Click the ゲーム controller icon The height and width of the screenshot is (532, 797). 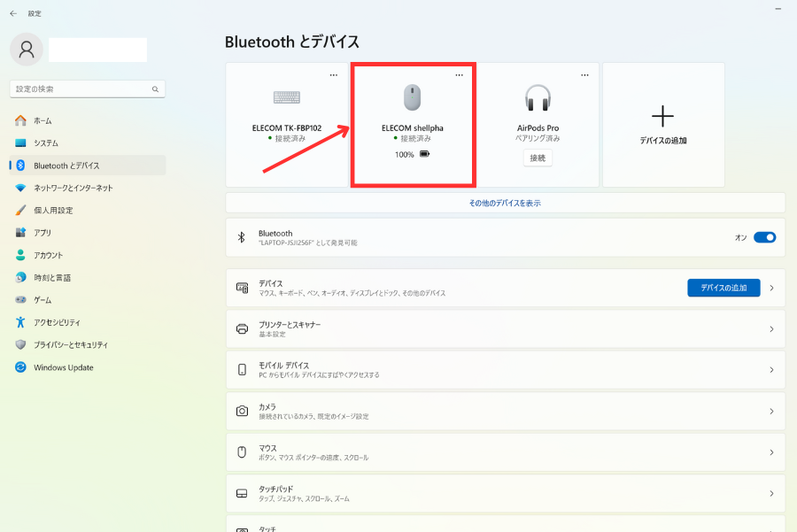point(20,300)
